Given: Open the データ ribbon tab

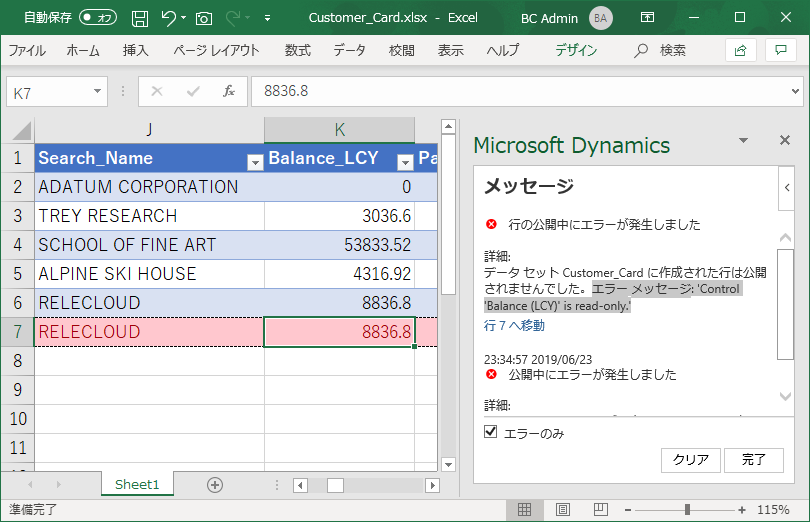Looking at the screenshot, I should coord(349,50).
